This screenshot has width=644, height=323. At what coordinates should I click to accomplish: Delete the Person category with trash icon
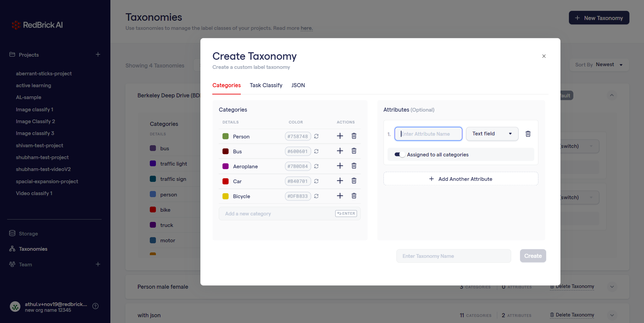click(354, 136)
